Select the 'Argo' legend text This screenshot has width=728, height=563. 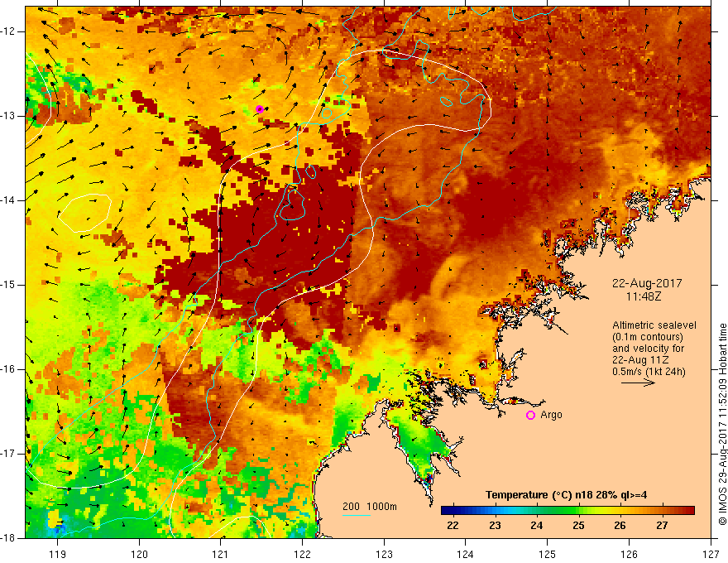pyautogui.click(x=551, y=415)
